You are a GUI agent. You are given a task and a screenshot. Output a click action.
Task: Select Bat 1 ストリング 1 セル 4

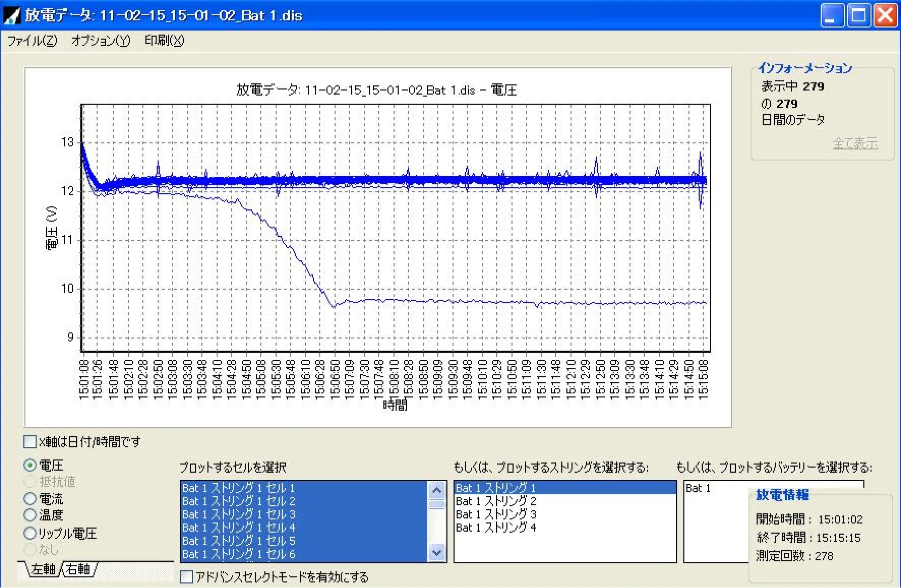305,528
